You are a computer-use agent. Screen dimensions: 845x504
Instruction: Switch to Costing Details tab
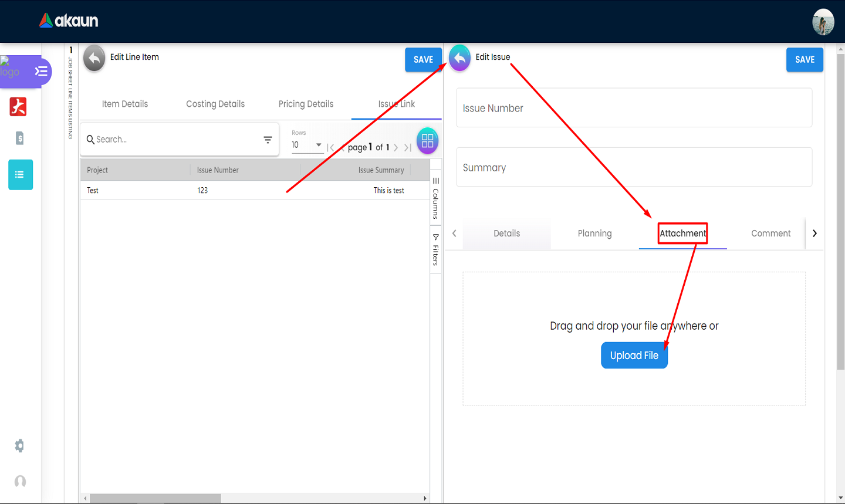click(x=215, y=104)
